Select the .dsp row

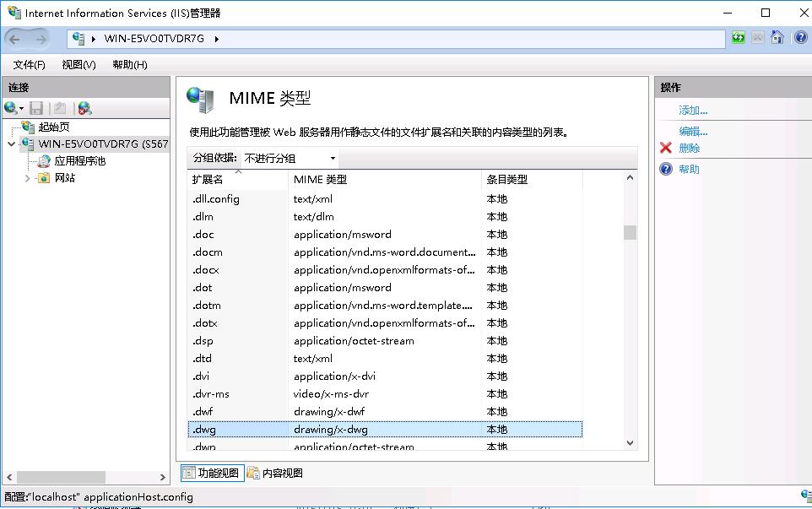coord(385,341)
